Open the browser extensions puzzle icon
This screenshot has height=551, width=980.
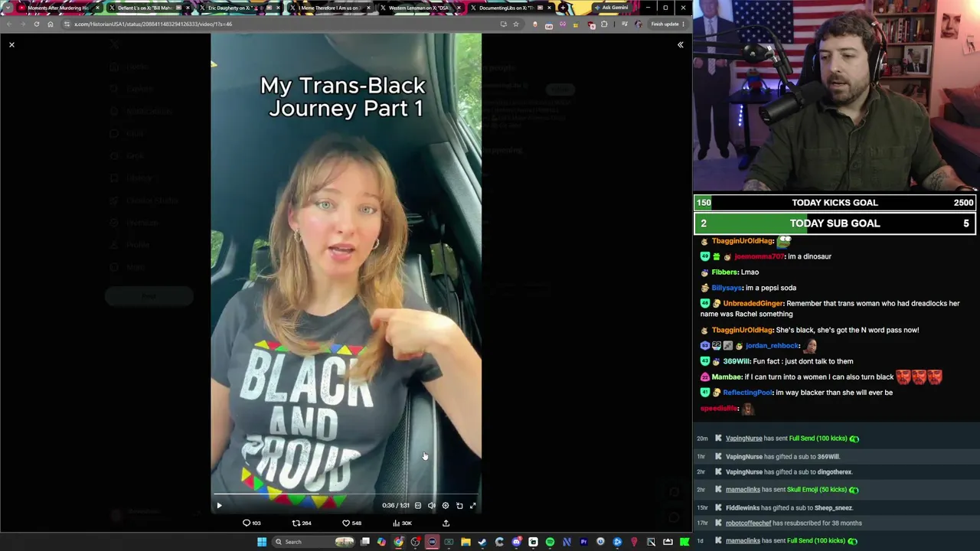coord(604,24)
